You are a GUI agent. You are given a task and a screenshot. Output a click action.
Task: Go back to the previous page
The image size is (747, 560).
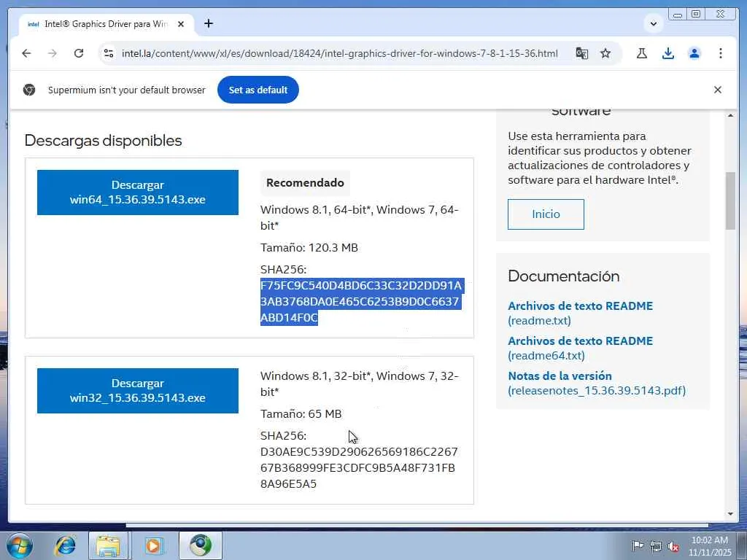coord(26,53)
